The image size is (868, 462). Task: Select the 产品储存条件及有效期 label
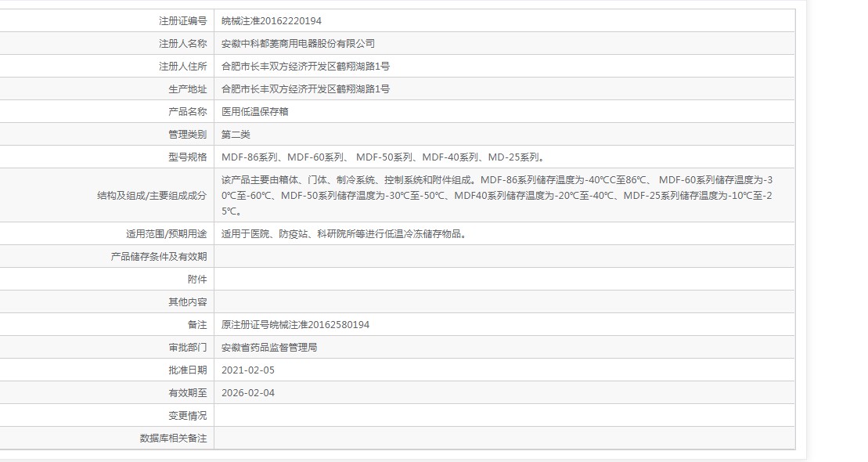[x=159, y=257]
